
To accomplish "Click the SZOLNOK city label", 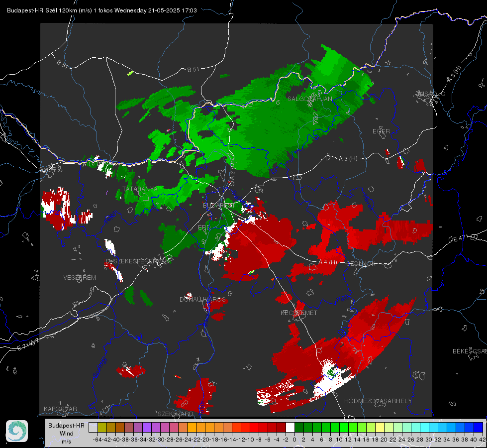I will [362, 263].
